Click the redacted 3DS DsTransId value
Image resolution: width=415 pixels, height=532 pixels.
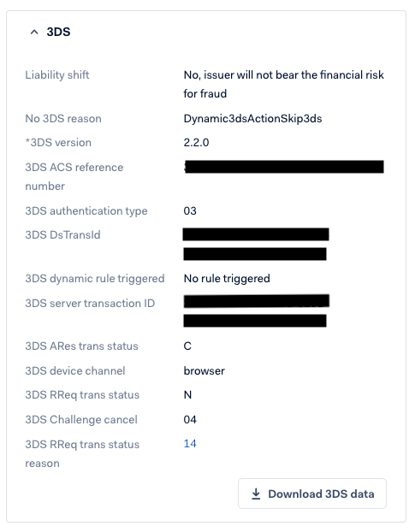[x=256, y=245]
